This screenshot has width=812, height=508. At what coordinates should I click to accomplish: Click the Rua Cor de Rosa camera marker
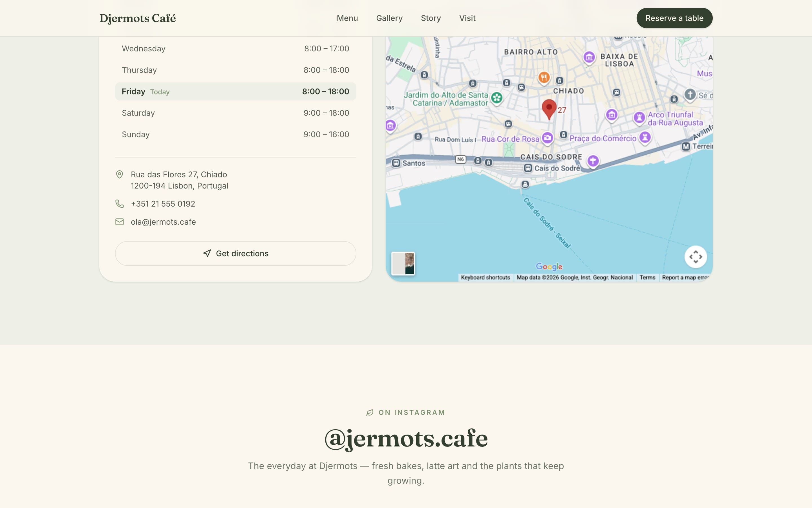pos(547,138)
